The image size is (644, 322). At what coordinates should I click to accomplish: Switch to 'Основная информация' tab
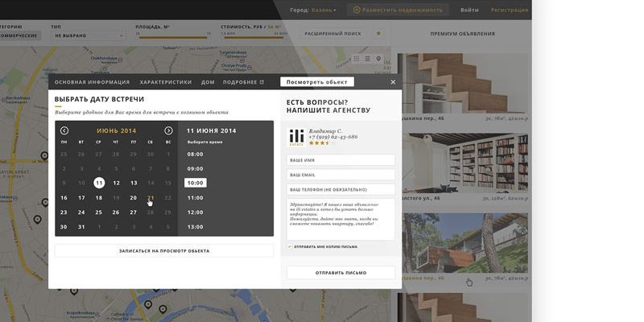(x=92, y=82)
